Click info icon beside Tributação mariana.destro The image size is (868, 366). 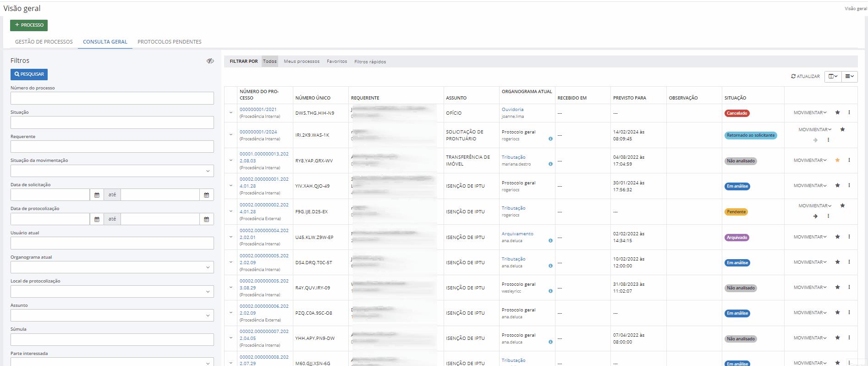click(x=550, y=164)
